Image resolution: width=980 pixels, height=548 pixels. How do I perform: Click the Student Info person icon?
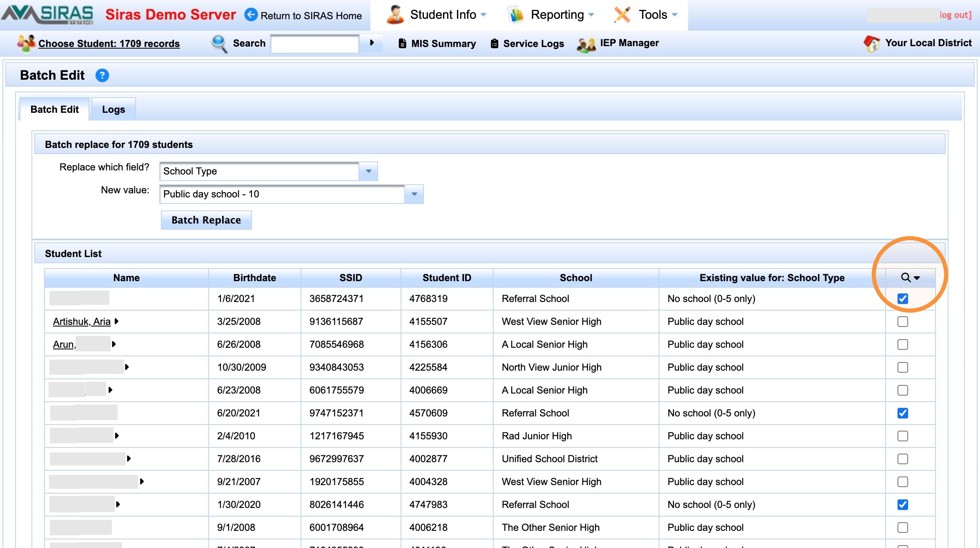(395, 15)
